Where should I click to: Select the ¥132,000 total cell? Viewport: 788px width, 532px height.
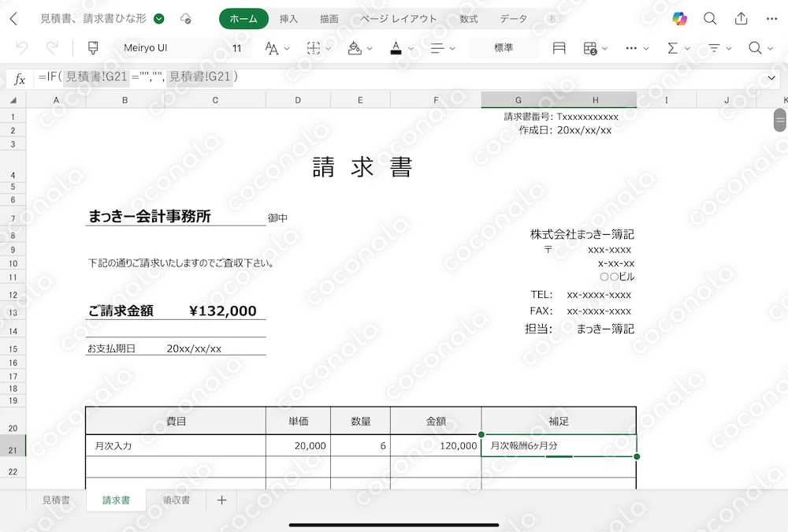click(x=223, y=311)
